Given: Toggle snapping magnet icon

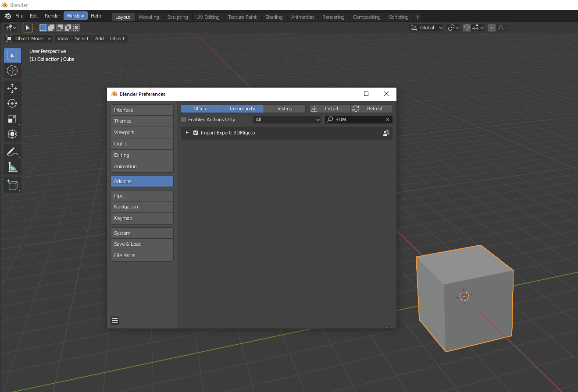Looking at the screenshot, I should pos(467,28).
